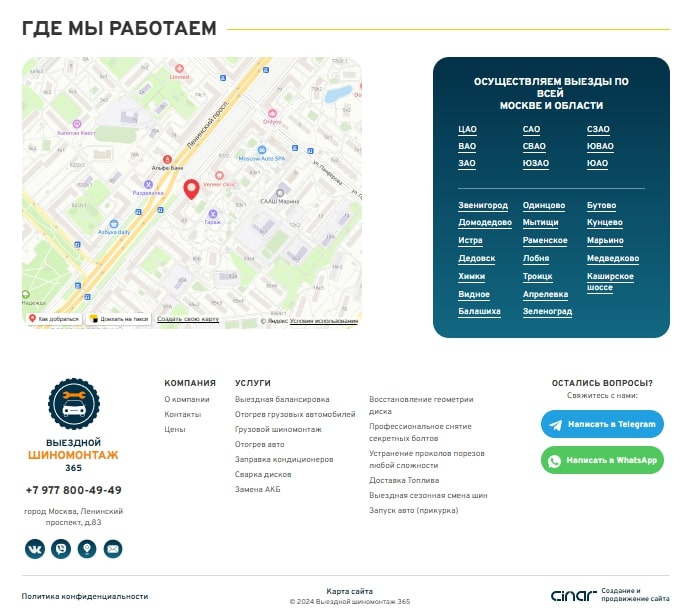
Task: Select the 'Звенигород' city link
Action: click(x=483, y=206)
